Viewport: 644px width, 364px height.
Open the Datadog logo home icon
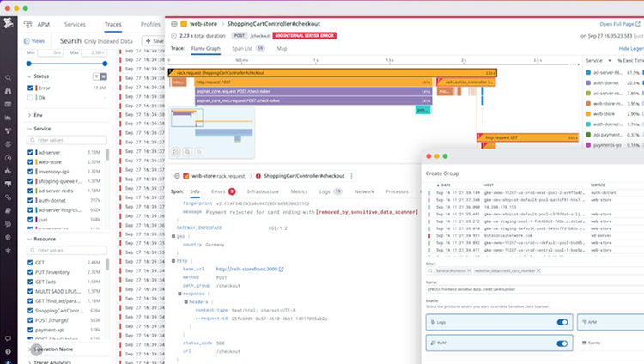pyautogui.click(x=9, y=23)
